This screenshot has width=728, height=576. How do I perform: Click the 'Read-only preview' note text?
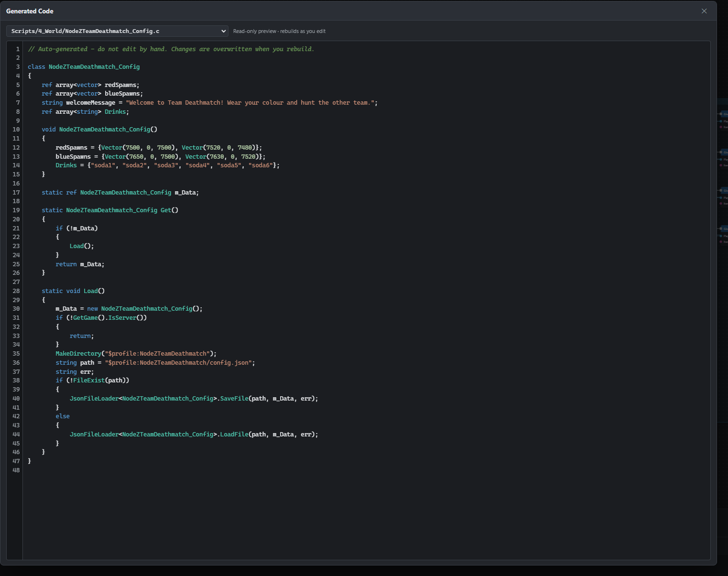click(x=279, y=31)
